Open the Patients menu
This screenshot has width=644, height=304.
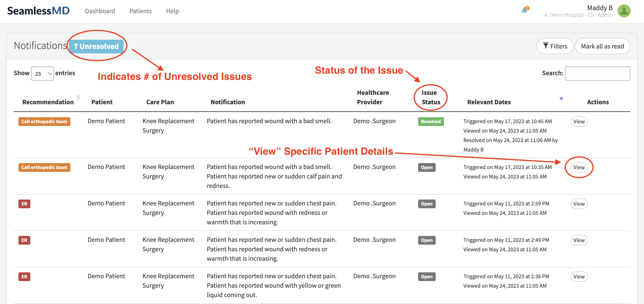click(x=140, y=11)
